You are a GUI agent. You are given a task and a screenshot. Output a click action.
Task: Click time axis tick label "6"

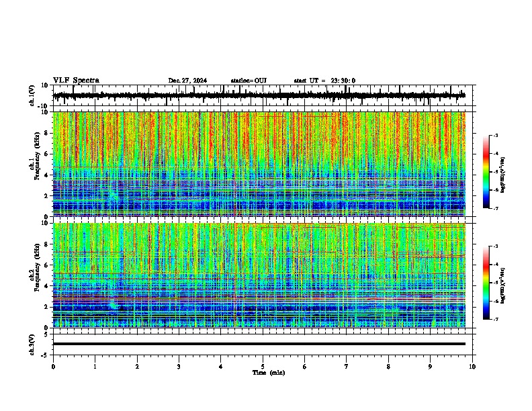(305, 367)
